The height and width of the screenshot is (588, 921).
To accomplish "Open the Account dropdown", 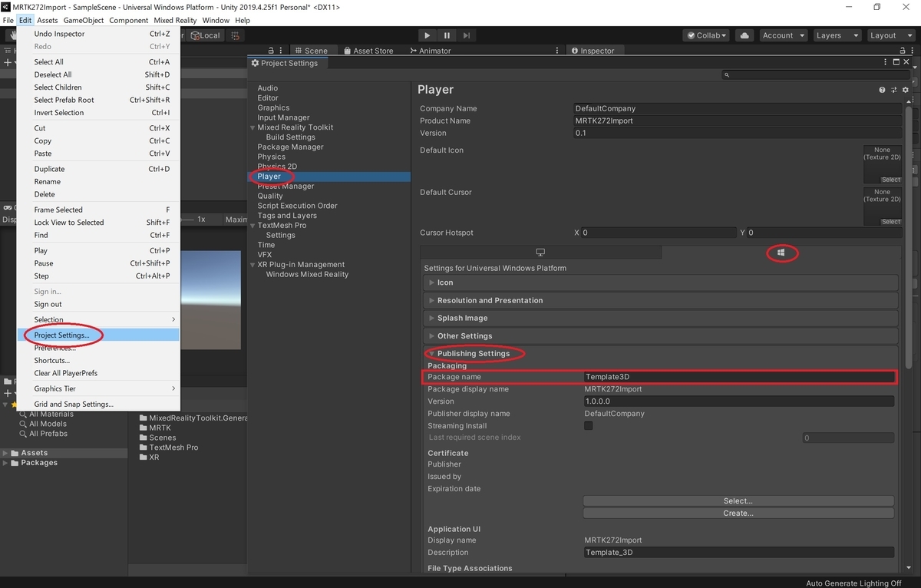I will pos(782,35).
